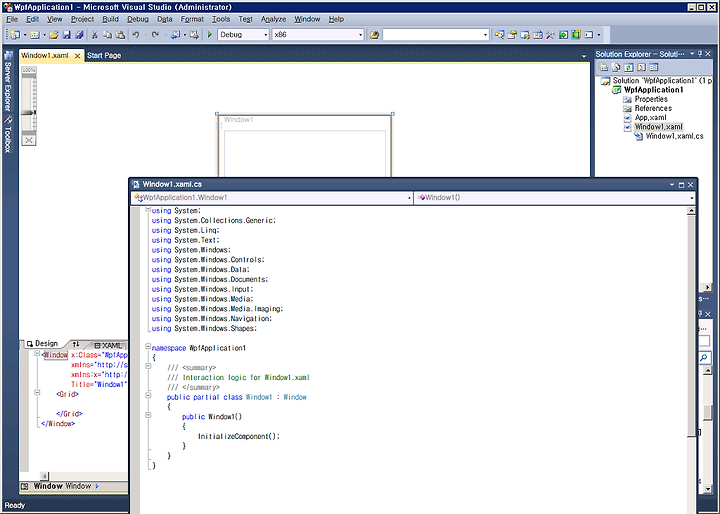Click the Find in Files toolbar icon
The height and width of the screenshot is (514, 720).
click(374, 35)
